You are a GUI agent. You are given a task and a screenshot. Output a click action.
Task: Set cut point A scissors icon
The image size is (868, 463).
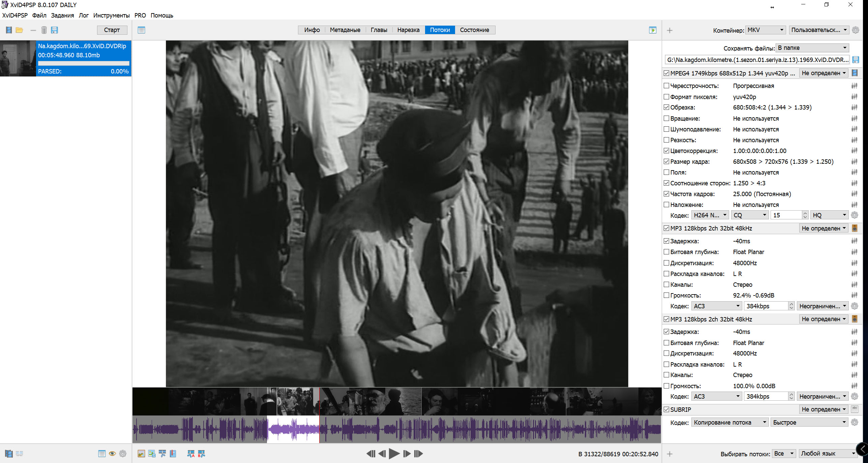[191, 454]
